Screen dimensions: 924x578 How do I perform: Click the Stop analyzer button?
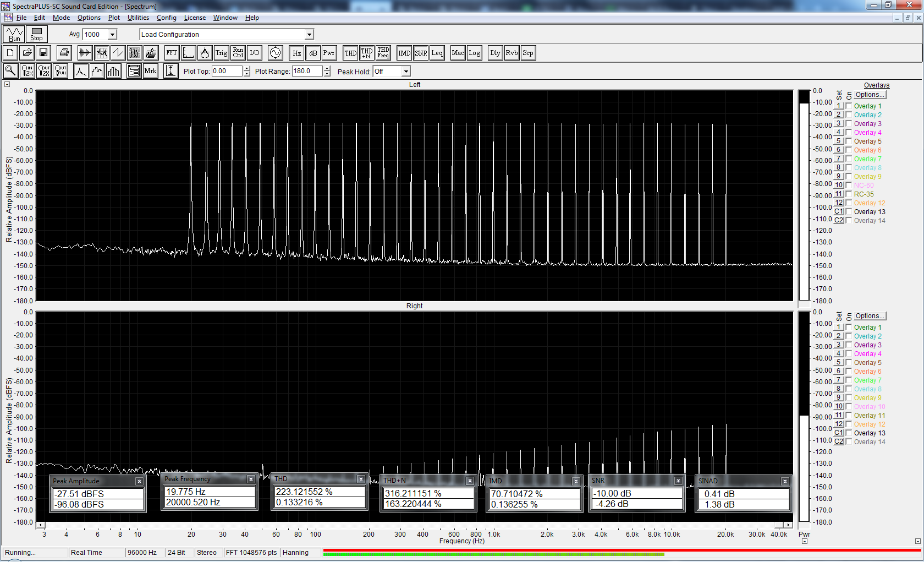(x=36, y=34)
